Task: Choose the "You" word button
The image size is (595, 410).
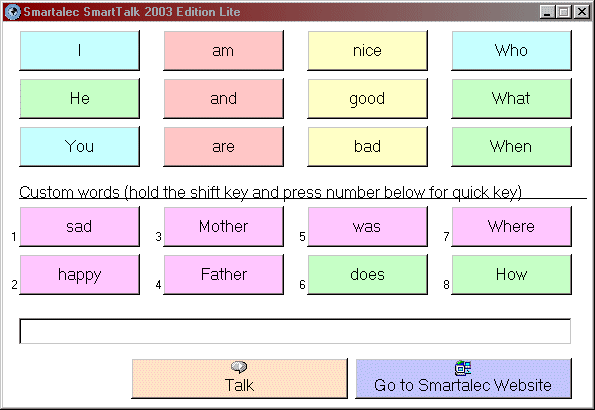Action: click(x=79, y=147)
